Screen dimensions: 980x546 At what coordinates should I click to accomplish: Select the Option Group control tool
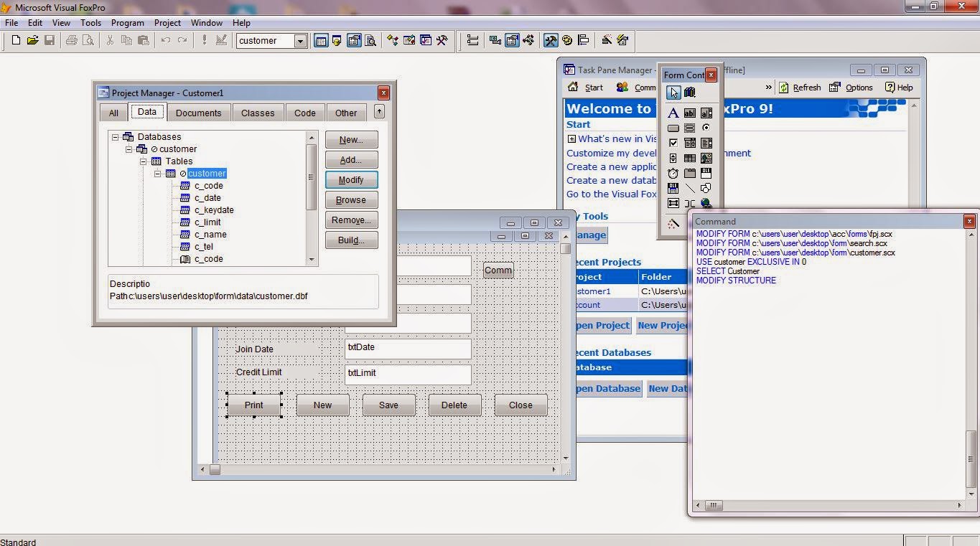[706, 128]
